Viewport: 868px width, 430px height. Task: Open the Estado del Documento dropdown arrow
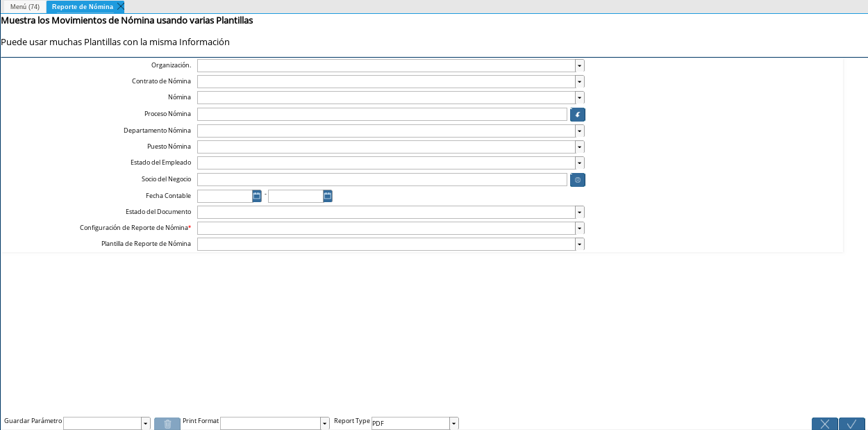pos(580,212)
